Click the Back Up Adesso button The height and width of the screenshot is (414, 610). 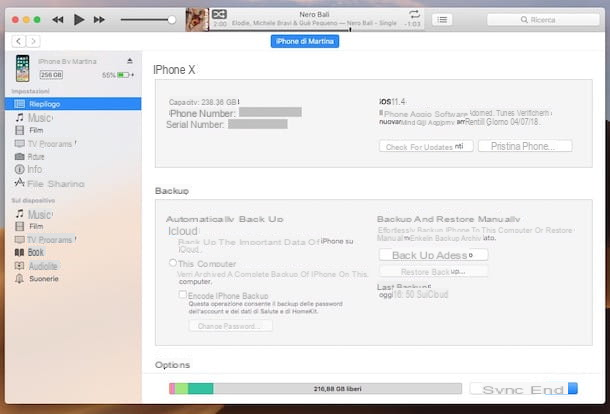(433, 255)
